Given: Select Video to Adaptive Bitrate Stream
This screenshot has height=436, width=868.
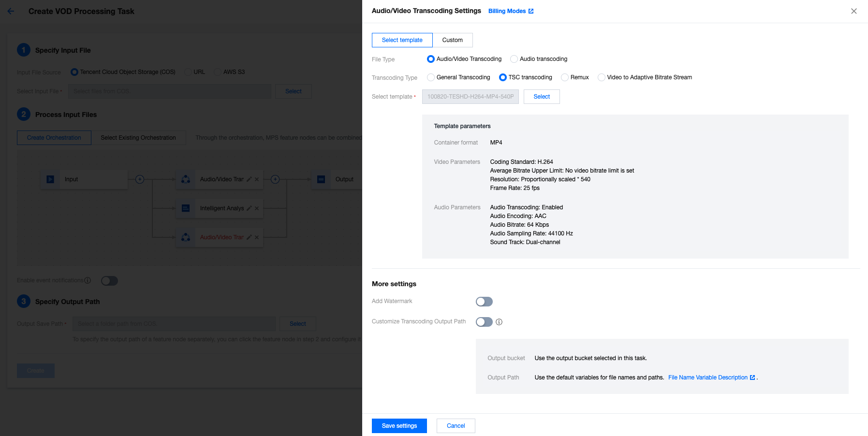Looking at the screenshot, I should pos(602,77).
